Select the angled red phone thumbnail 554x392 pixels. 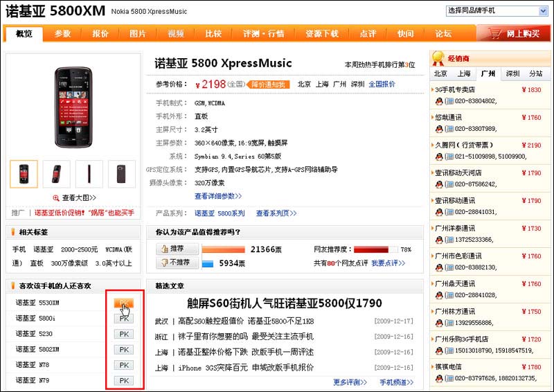tap(57, 174)
